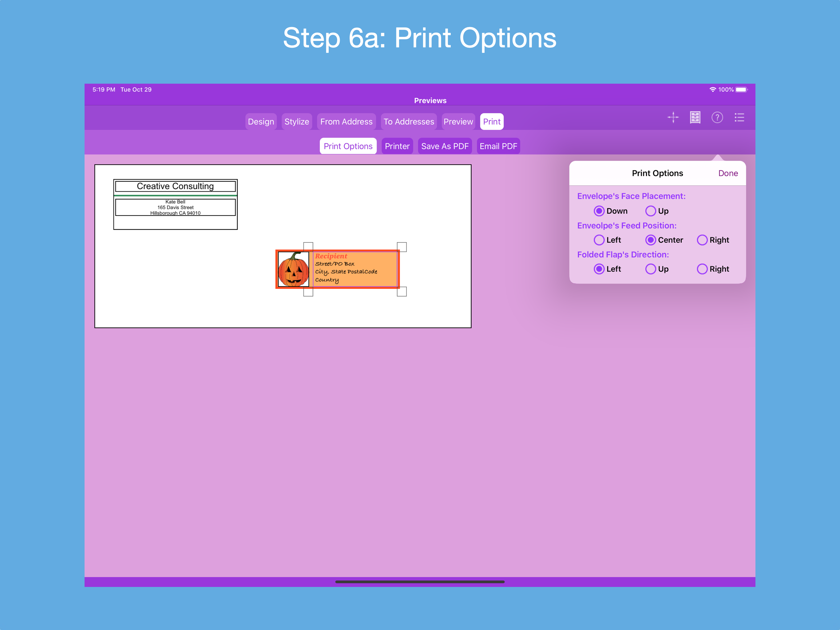Viewport: 840px width, 630px height.
Task: Select Left for Envelope's Feed Position
Action: coord(599,240)
